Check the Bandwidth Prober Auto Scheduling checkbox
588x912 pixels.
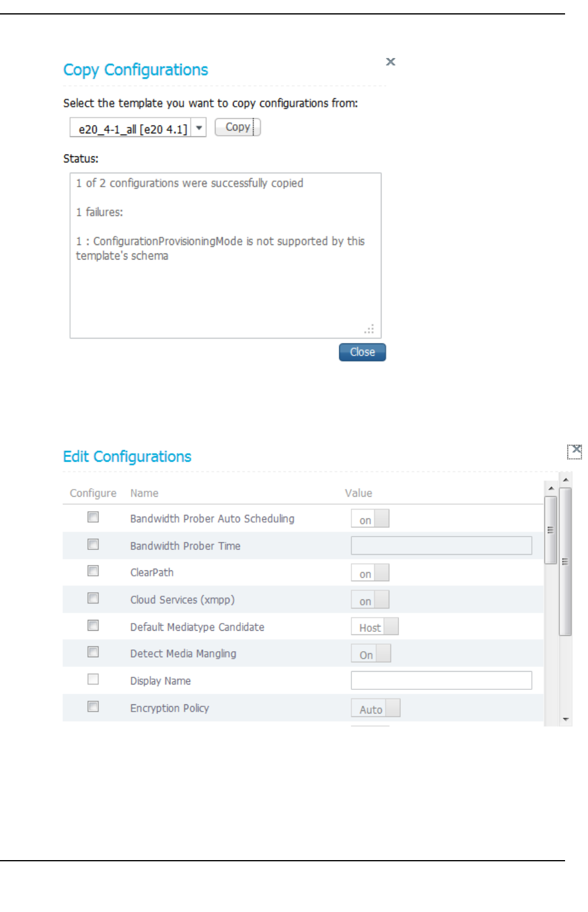[x=93, y=517]
